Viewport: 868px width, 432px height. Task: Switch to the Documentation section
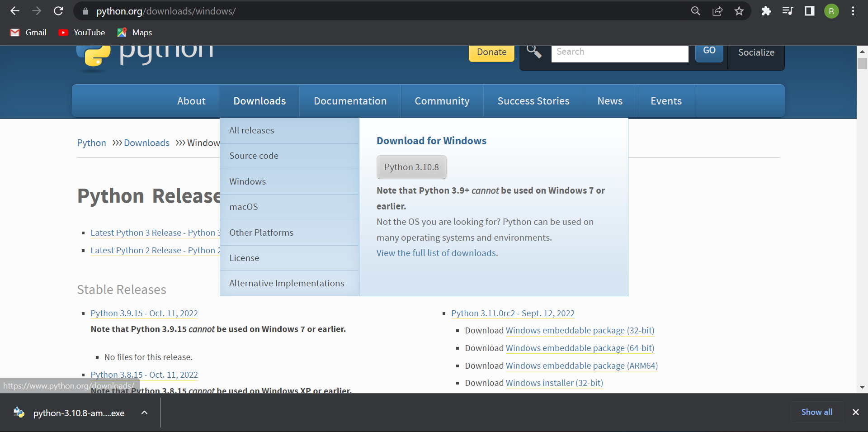(x=350, y=101)
